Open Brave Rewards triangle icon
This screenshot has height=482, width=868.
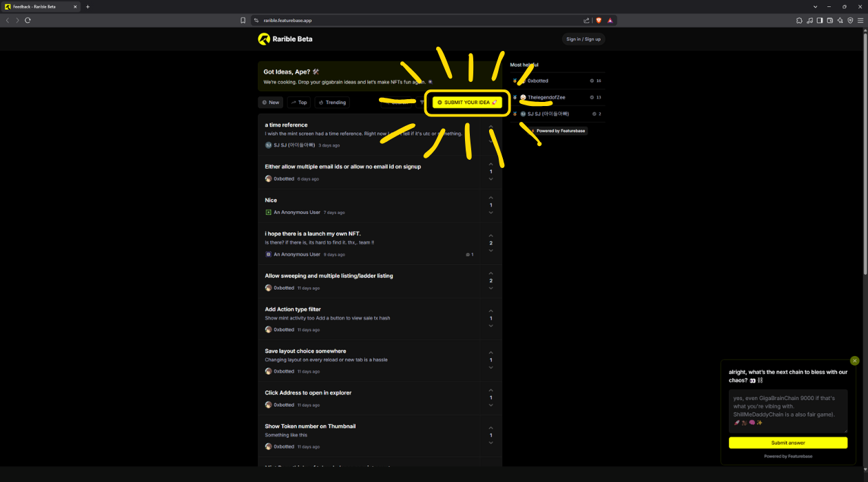[x=610, y=20]
